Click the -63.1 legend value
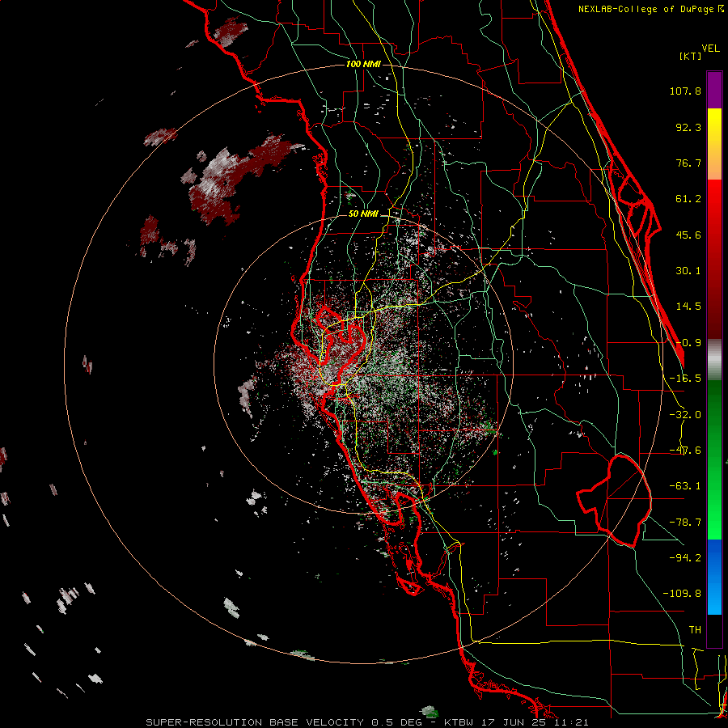Image resolution: width=728 pixels, height=728 pixels. pos(685,486)
